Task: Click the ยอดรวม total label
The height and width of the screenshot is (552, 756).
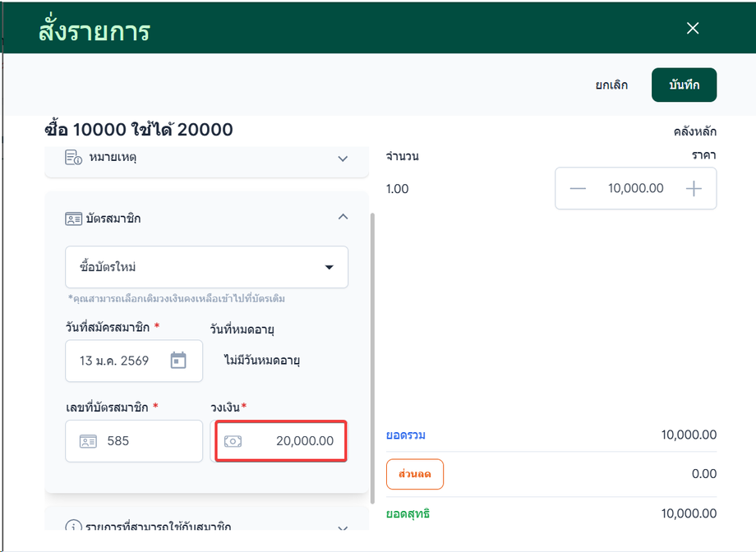Action: tap(406, 435)
